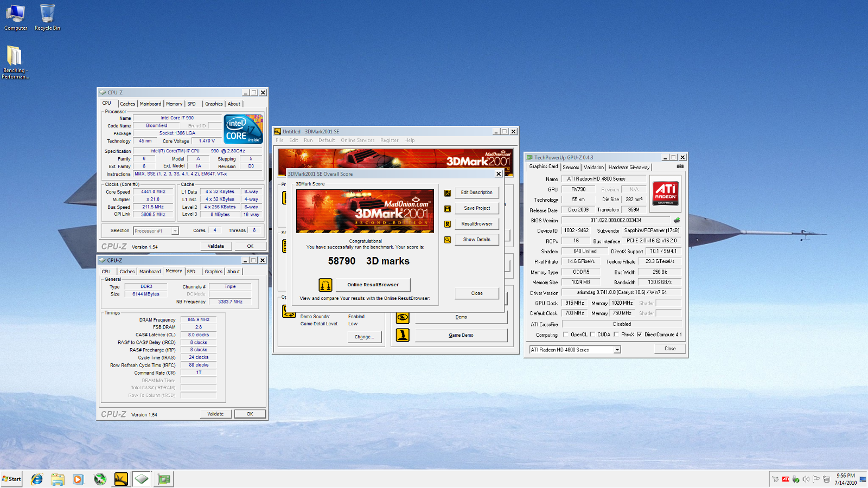Open the Start menu
Image resolution: width=868 pixels, height=488 pixels.
tap(11, 479)
